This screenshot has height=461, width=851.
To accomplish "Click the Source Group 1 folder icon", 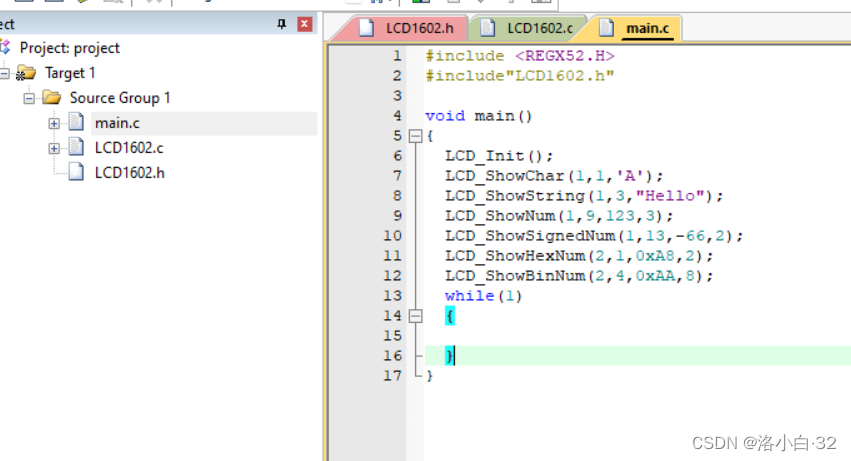I will (52, 98).
